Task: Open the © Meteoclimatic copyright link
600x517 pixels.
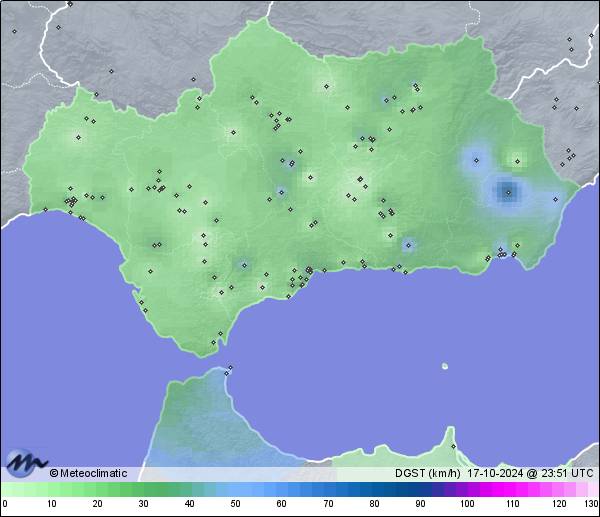Action: pyautogui.click(x=88, y=473)
